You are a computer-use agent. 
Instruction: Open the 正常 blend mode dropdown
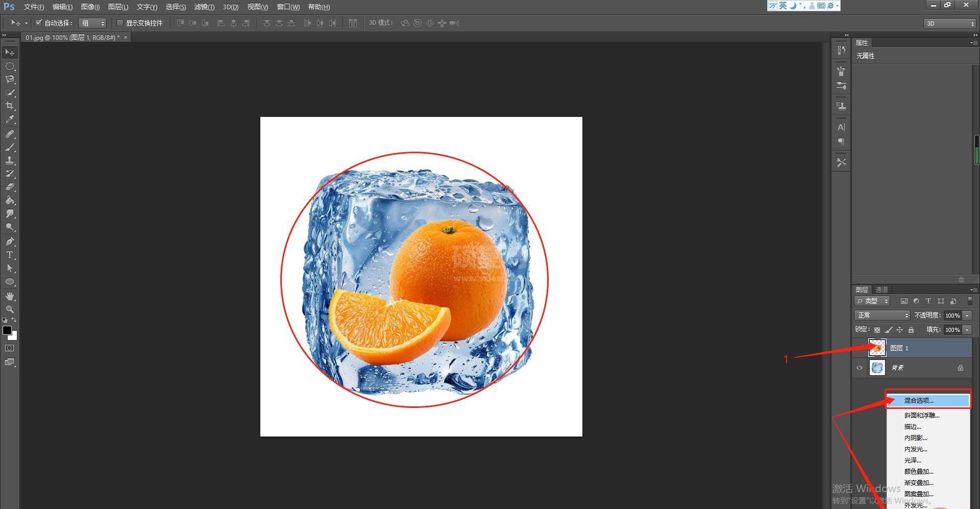(882, 316)
